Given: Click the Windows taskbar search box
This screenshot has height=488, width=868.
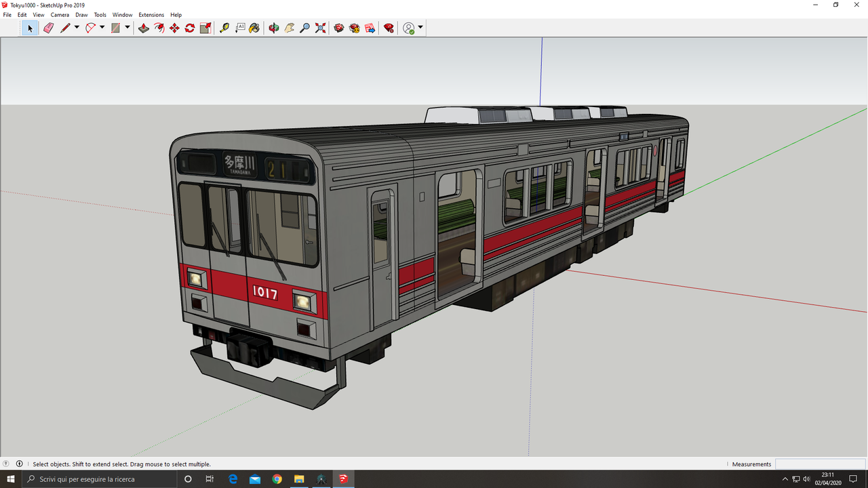Looking at the screenshot, I should coord(98,479).
